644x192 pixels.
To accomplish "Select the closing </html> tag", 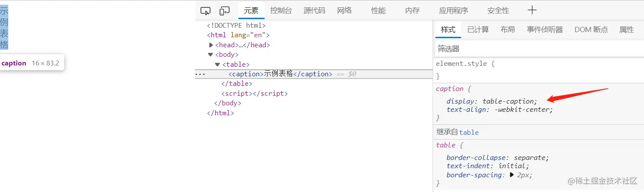I will [220, 113].
